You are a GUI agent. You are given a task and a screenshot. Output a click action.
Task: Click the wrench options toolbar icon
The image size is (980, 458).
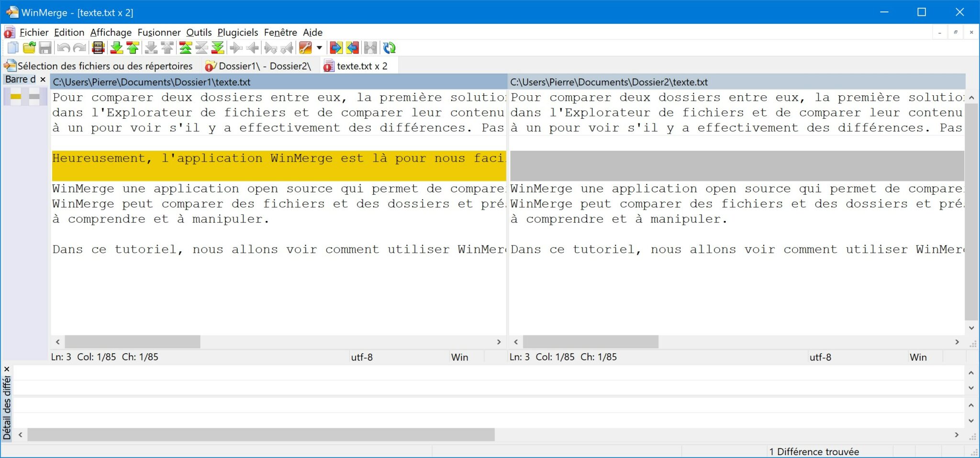[305, 48]
